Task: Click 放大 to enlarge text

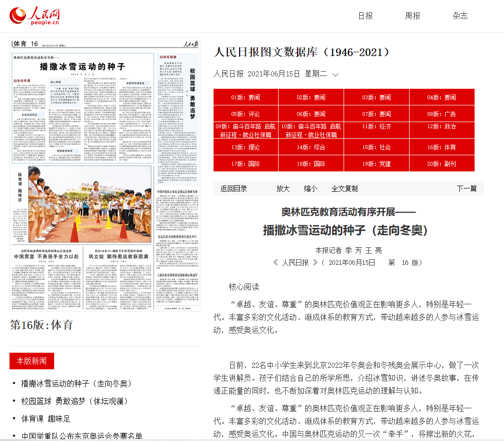Action: coord(283,188)
